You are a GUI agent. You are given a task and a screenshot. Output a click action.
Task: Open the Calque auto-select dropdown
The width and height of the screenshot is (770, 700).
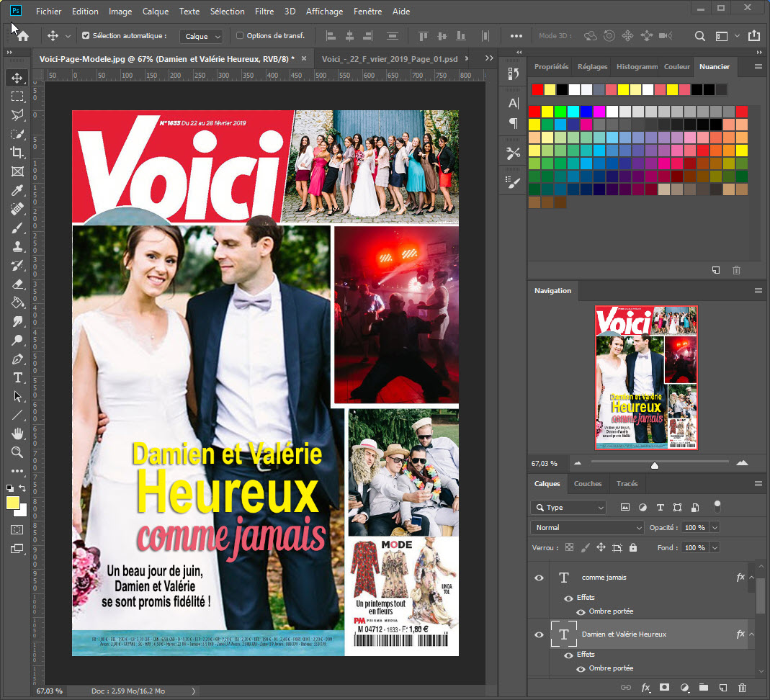click(202, 36)
